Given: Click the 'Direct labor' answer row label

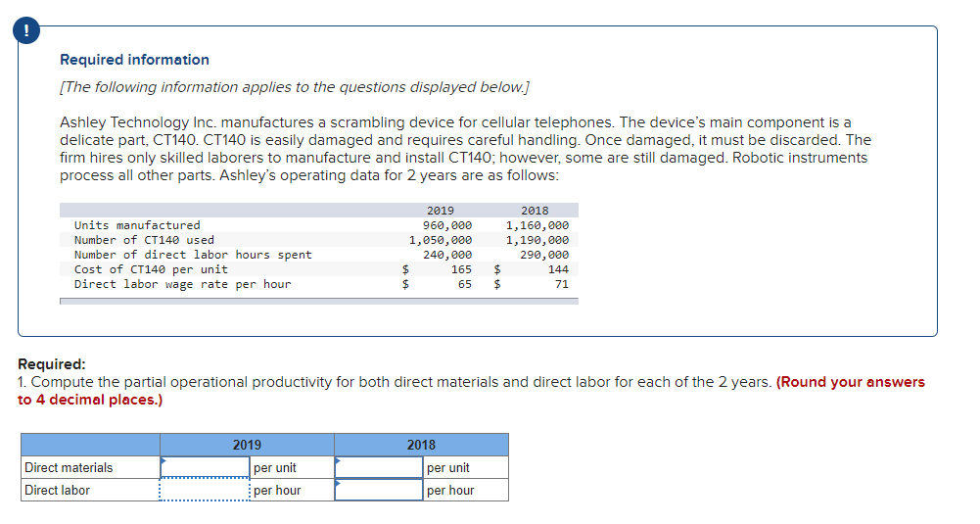Looking at the screenshot, I should point(57,491).
